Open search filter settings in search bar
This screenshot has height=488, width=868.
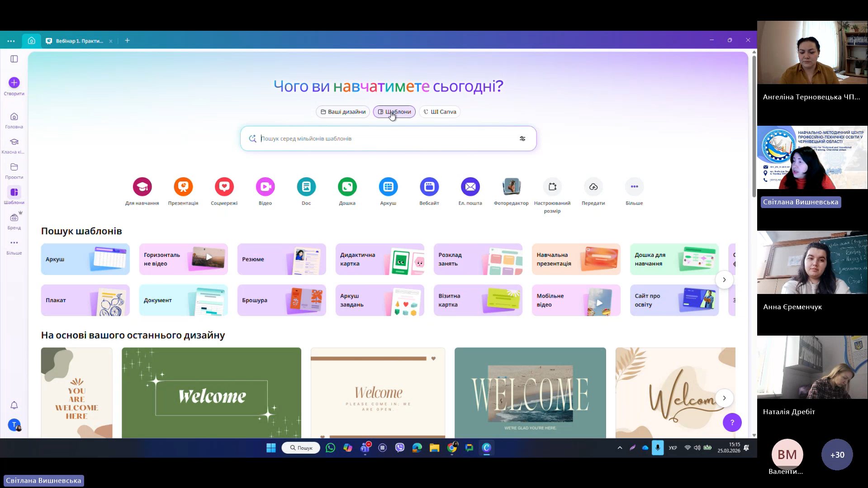(x=522, y=139)
